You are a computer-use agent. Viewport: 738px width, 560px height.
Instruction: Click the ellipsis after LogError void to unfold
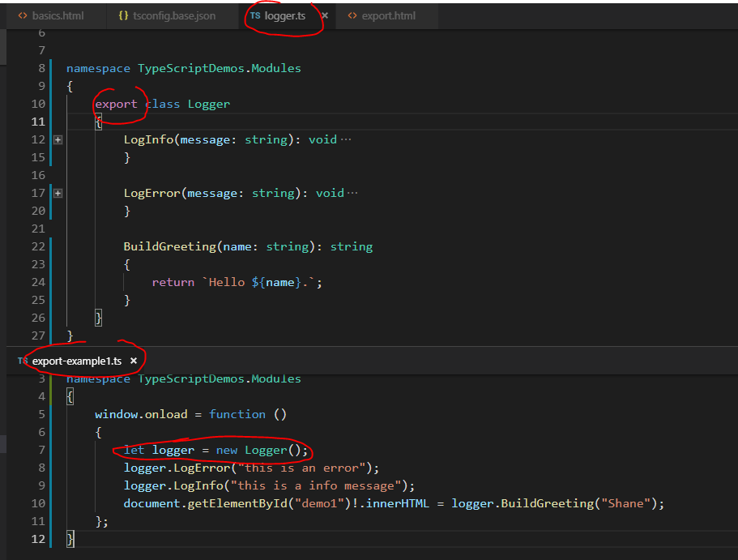pyautogui.click(x=352, y=193)
